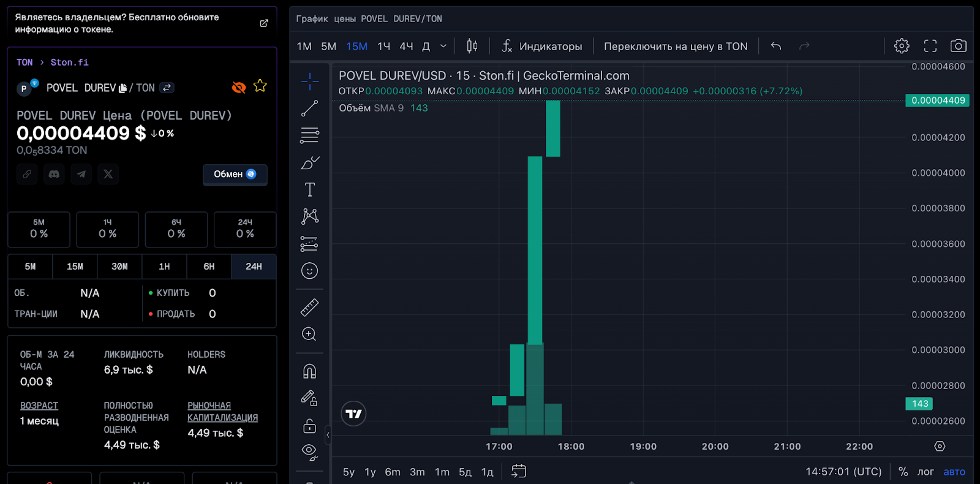Viewport: 980px width, 484px height.
Task: Set chart range to 3m
Action: point(417,472)
